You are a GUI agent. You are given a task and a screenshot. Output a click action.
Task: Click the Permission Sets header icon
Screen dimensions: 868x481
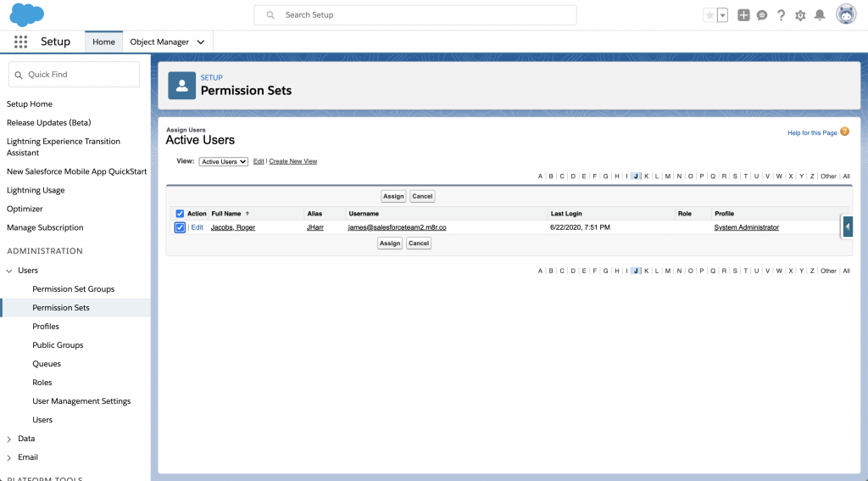pos(181,86)
